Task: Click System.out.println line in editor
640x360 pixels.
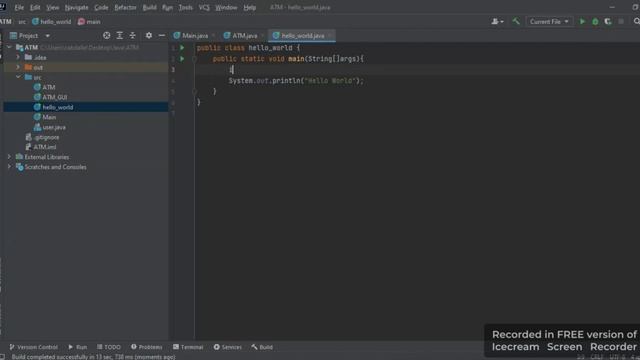Action: tap(296, 81)
